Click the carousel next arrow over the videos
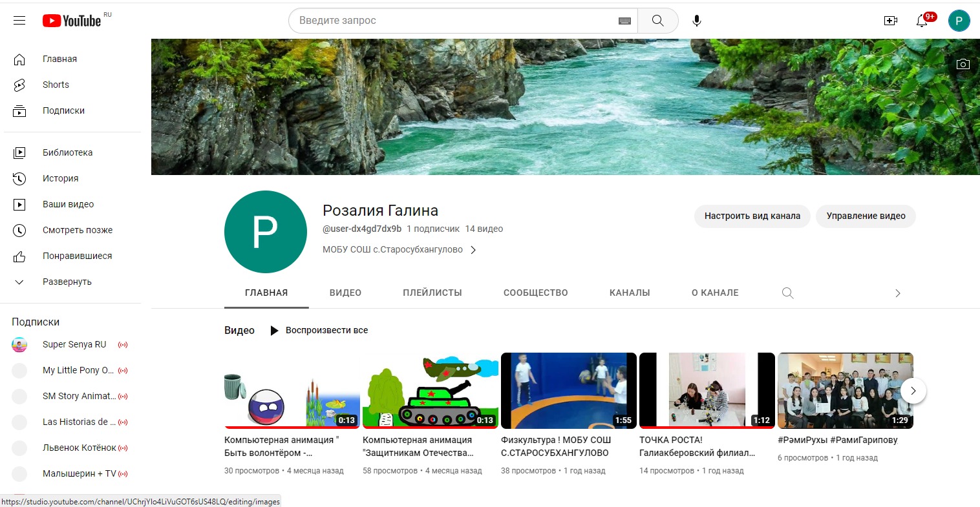 [913, 391]
